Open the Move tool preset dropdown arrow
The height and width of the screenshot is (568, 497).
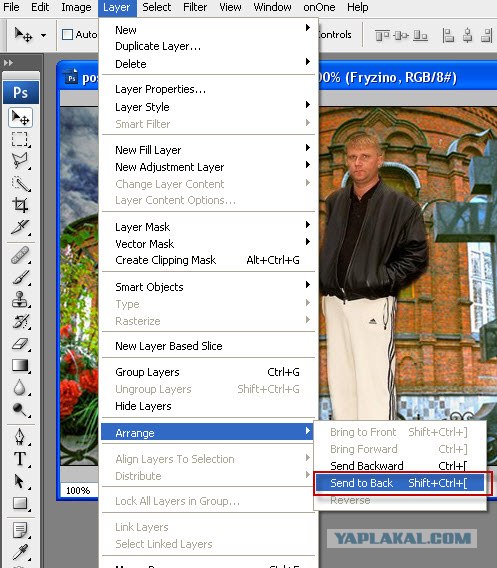[x=43, y=36]
